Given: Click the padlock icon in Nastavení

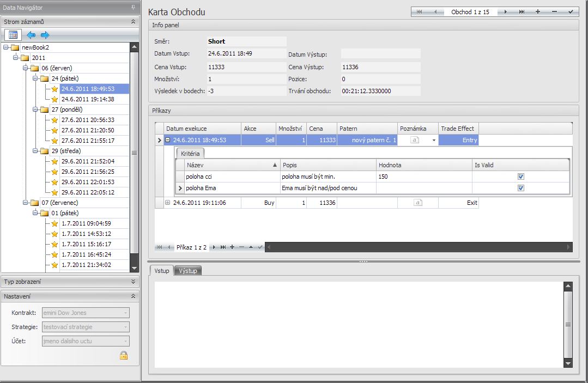Looking at the screenshot, I should tap(124, 355).
